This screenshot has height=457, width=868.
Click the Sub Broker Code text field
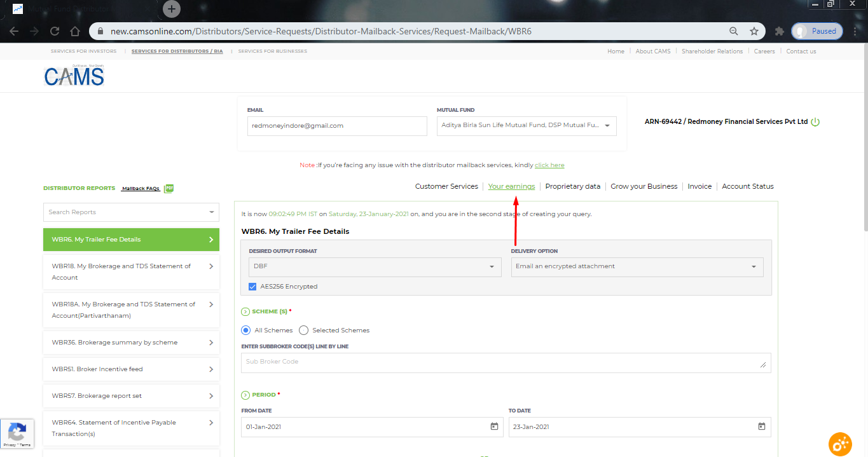point(506,362)
